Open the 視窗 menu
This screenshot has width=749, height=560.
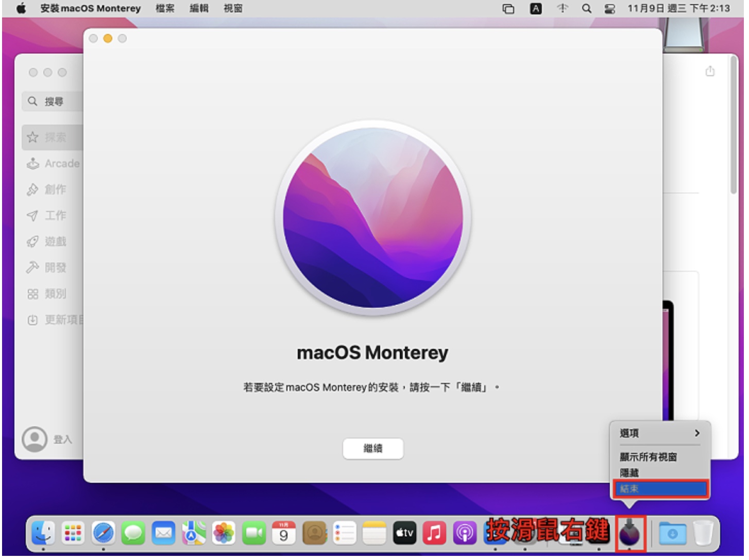[233, 8]
